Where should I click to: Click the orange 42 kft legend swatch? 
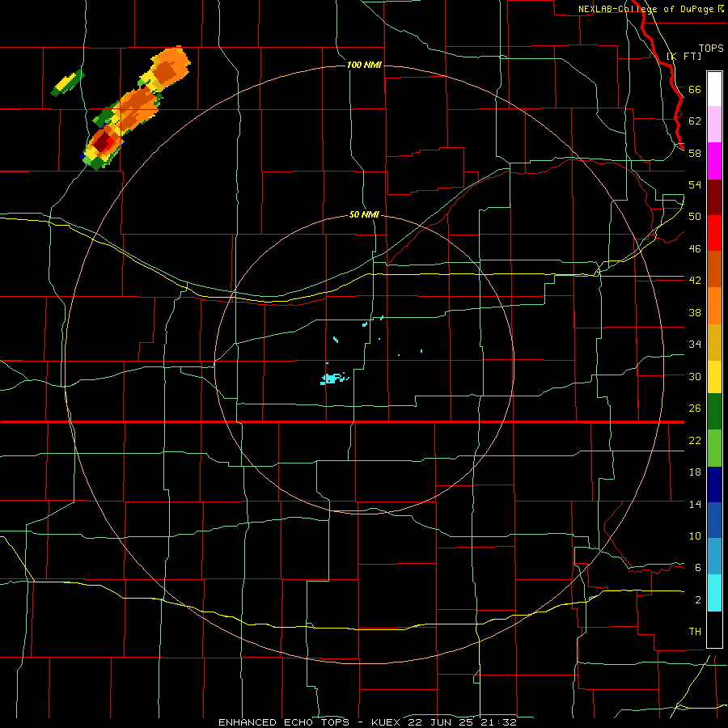714,306
